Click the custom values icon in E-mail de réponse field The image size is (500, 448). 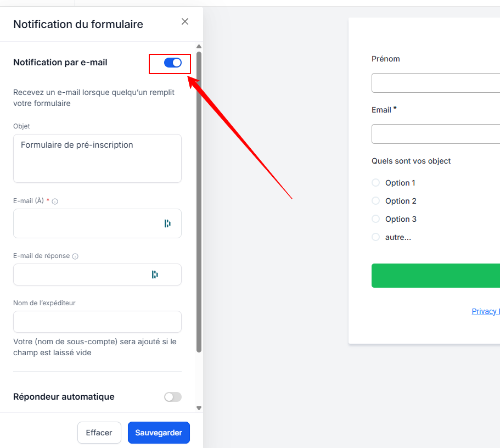(155, 275)
